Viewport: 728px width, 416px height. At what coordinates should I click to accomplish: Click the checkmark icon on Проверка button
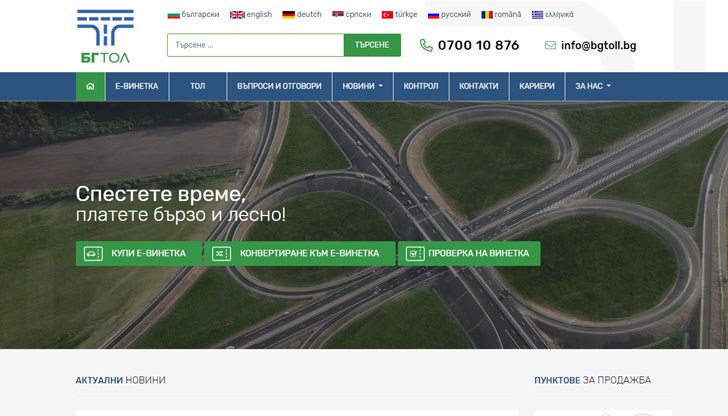pos(415,254)
